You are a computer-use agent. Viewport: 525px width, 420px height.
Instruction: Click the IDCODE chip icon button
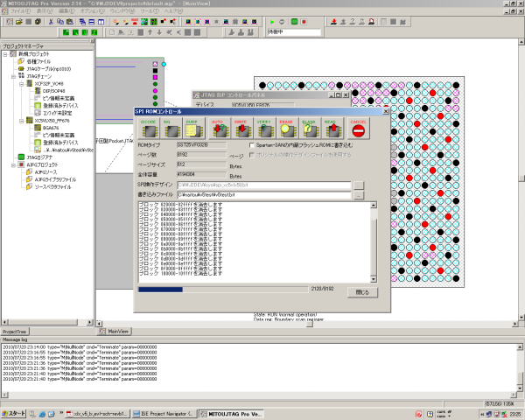(x=150, y=129)
